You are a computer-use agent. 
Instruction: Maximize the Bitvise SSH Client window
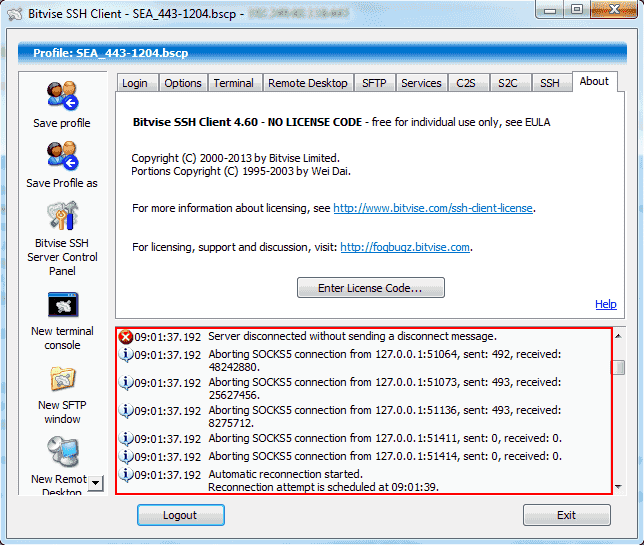577,10
